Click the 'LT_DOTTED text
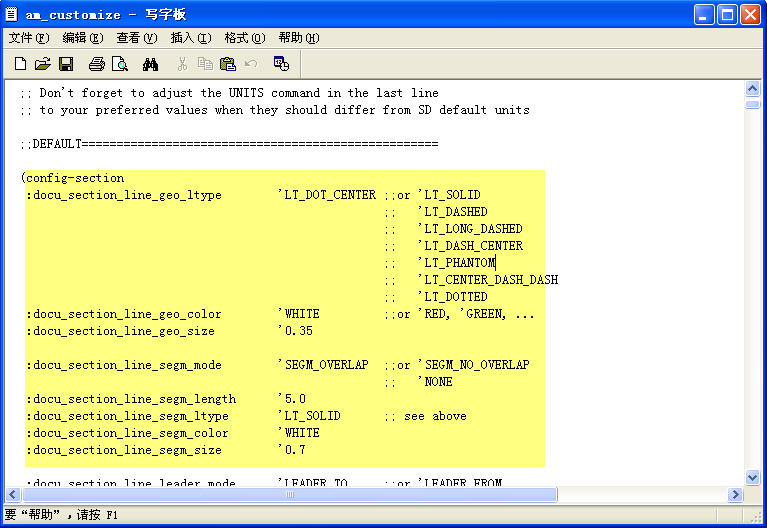Viewport: 767px width, 528px height. [x=452, y=297]
